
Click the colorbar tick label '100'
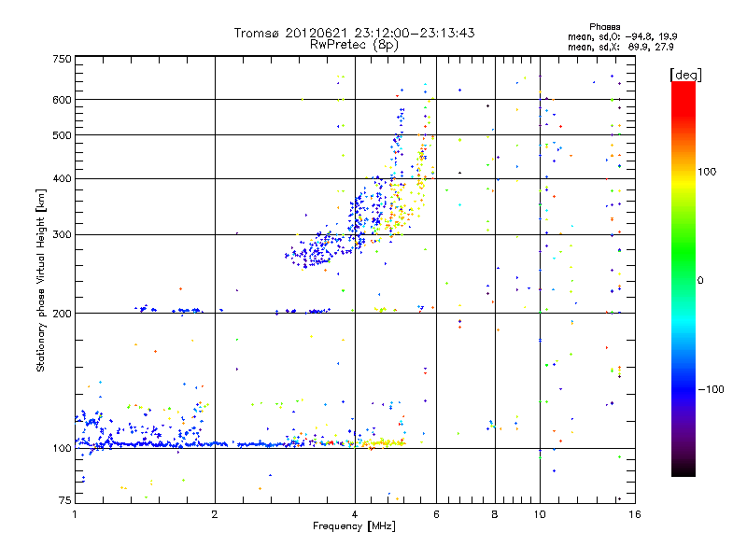click(707, 172)
